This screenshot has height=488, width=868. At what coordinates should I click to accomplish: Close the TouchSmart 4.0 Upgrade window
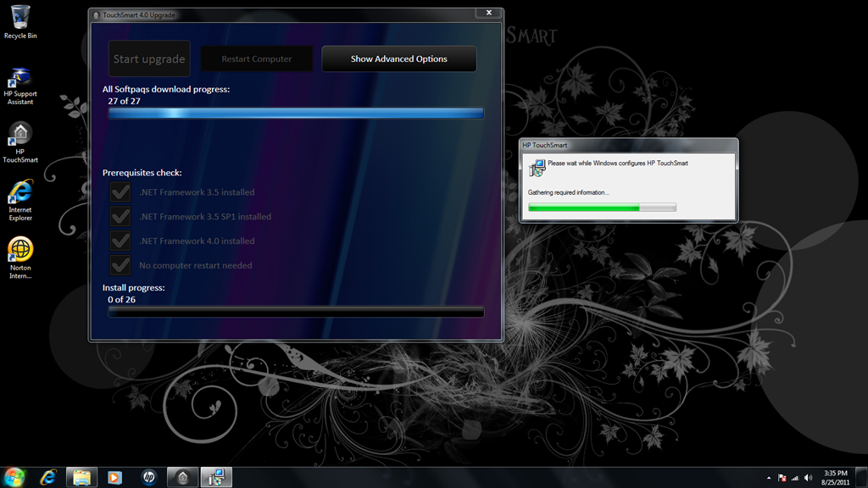click(489, 13)
